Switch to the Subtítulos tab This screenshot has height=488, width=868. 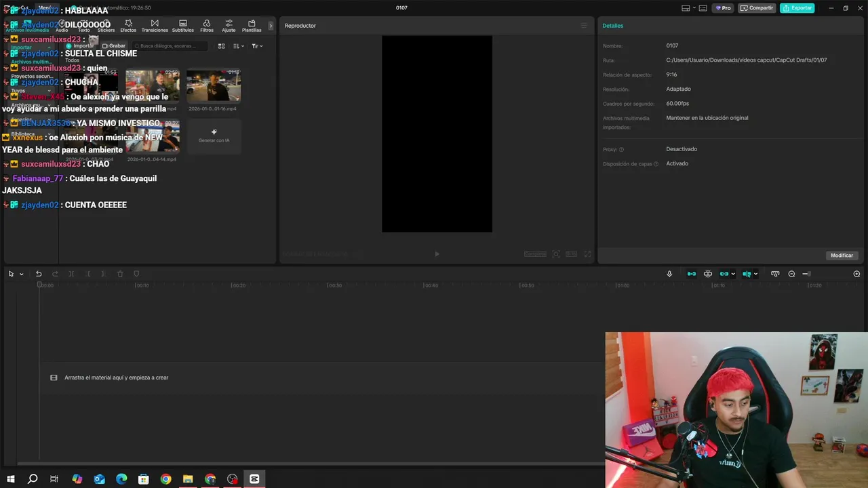[x=182, y=26]
